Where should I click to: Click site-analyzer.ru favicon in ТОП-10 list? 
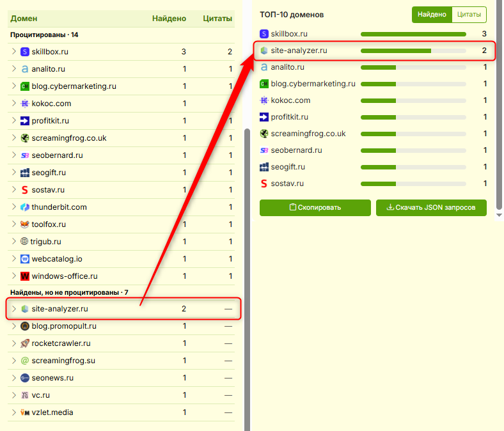pos(264,51)
